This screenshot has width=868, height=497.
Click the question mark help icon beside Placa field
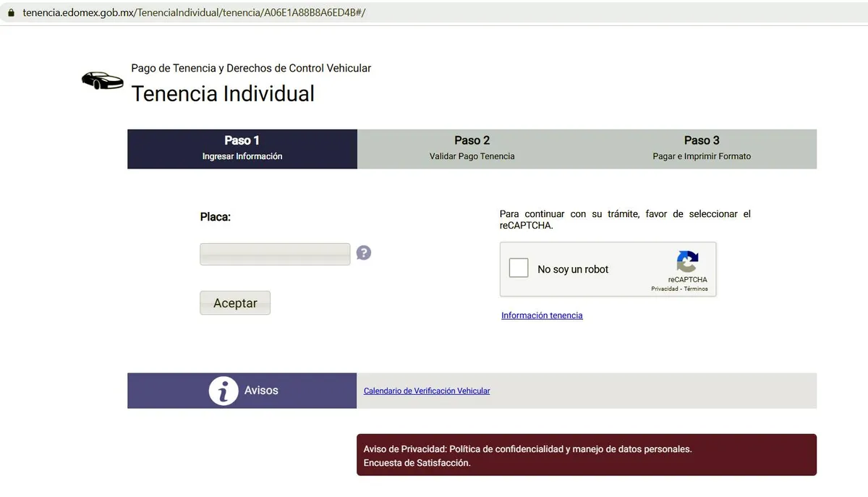[x=363, y=252]
